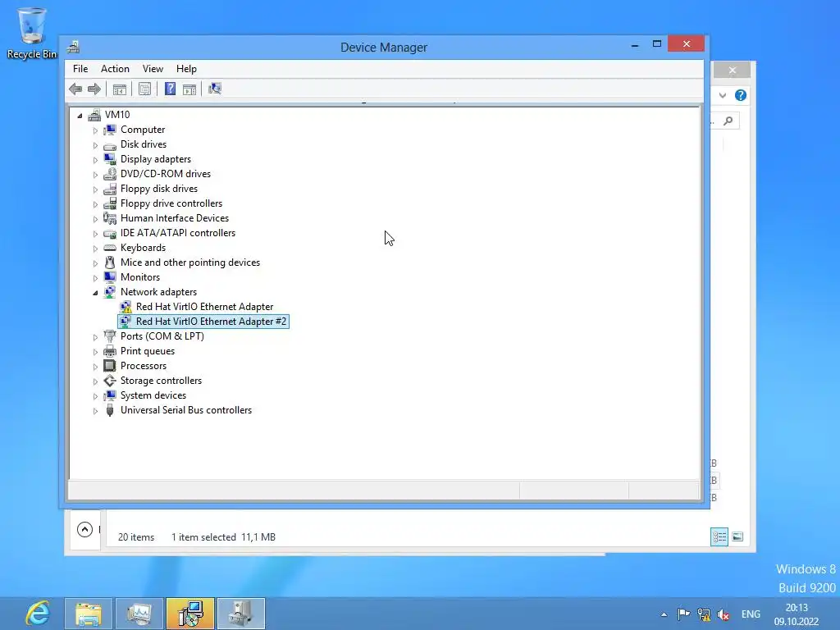
Task: Open the View menu
Action: pos(153,69)
